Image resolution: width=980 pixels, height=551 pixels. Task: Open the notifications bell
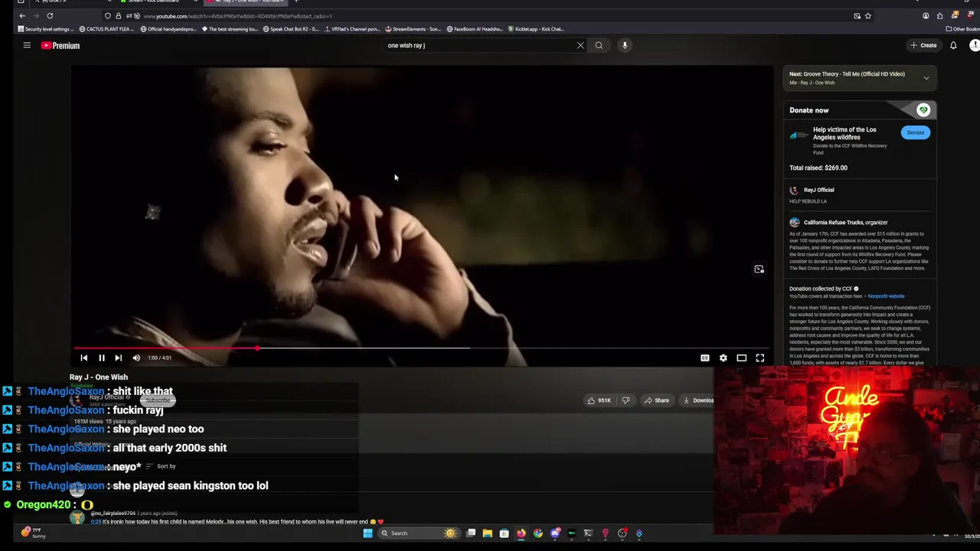pyautogui.click(x=953, y=45)
